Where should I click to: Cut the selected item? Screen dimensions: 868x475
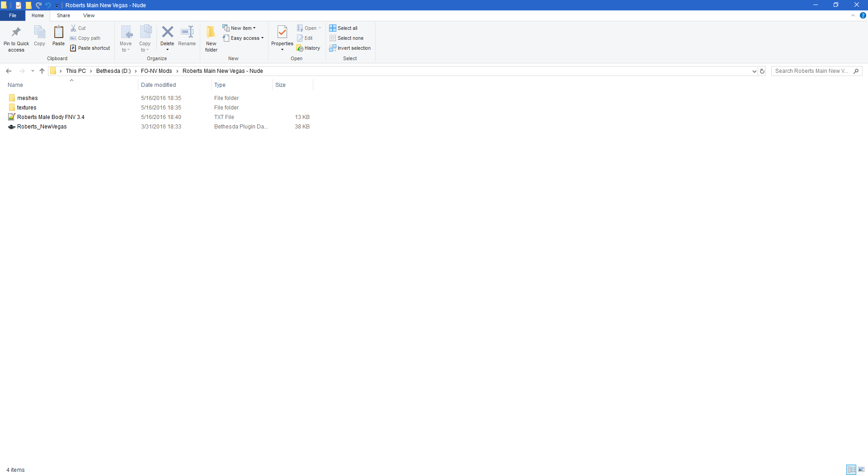coord(78,28)
